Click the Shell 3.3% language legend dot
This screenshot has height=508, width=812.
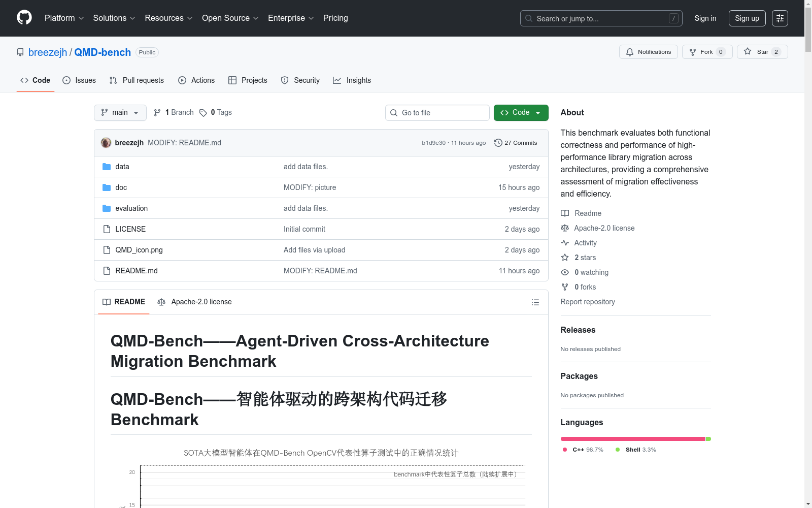(618, 450)
